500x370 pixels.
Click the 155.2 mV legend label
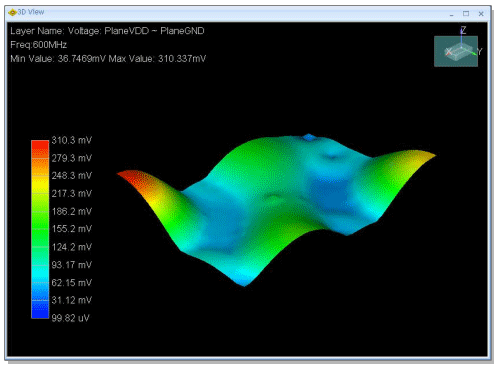click(72, 229)
